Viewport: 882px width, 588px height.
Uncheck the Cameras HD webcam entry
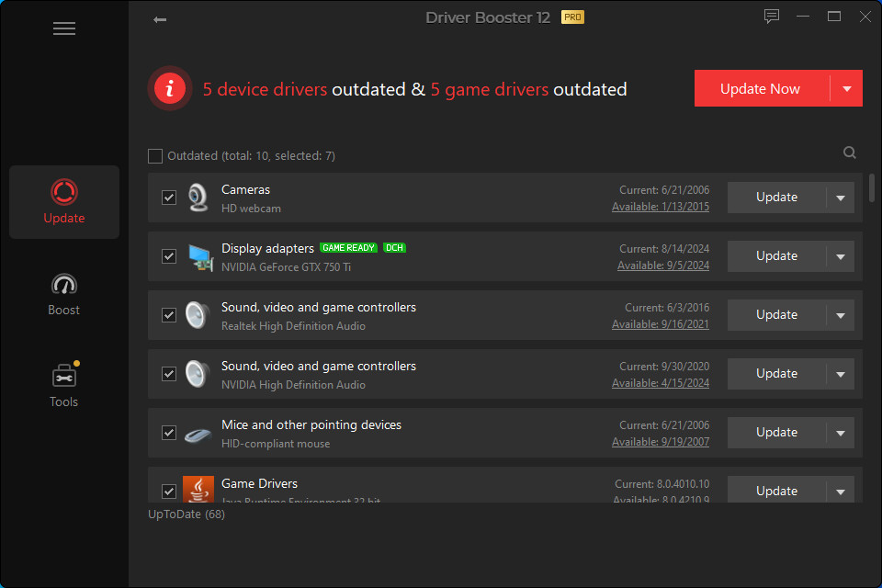[x=169, y=197]
